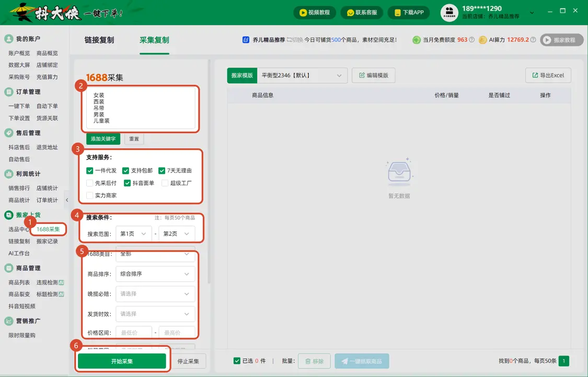Uncheck the 7天无理由 checkbox
This screenshot has height=377, width=588.
(162, 171)
